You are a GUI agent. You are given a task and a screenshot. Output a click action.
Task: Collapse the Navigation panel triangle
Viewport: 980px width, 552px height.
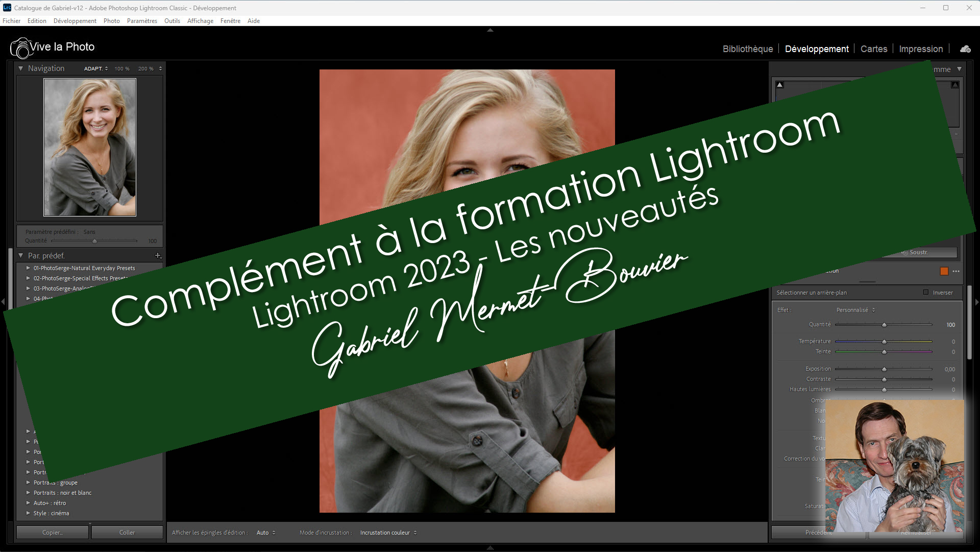click(21, 68)
